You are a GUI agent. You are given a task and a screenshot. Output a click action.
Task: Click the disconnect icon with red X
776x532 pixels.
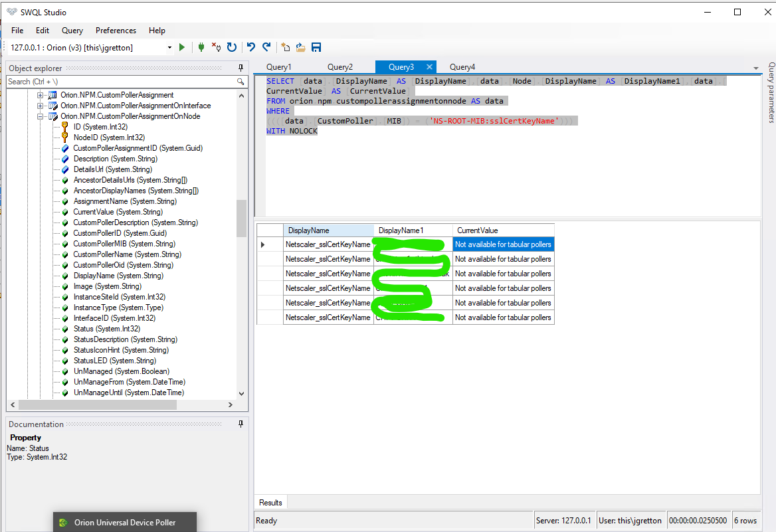(x=216, y=47)
